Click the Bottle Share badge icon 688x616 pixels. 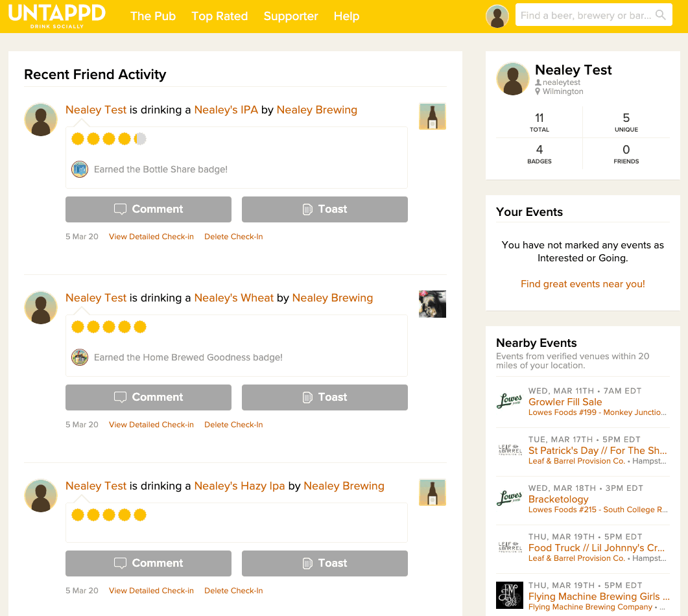click(80, 169)
